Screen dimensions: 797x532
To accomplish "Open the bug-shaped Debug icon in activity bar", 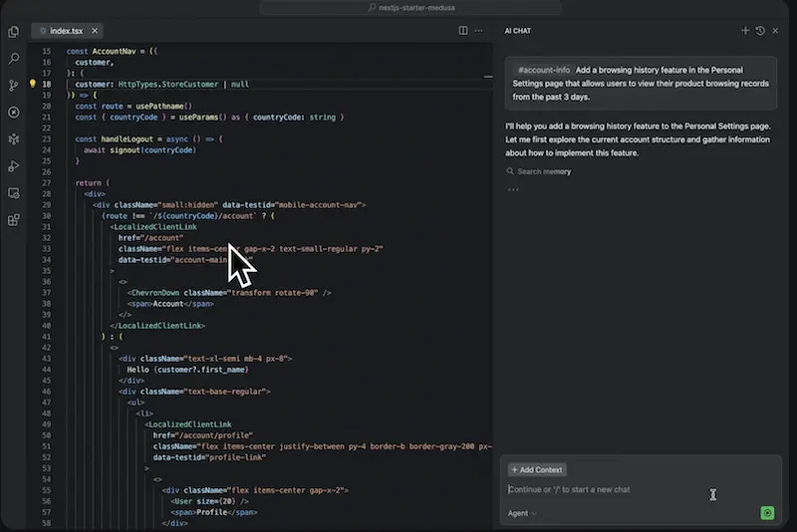I will tap(14, 139).
